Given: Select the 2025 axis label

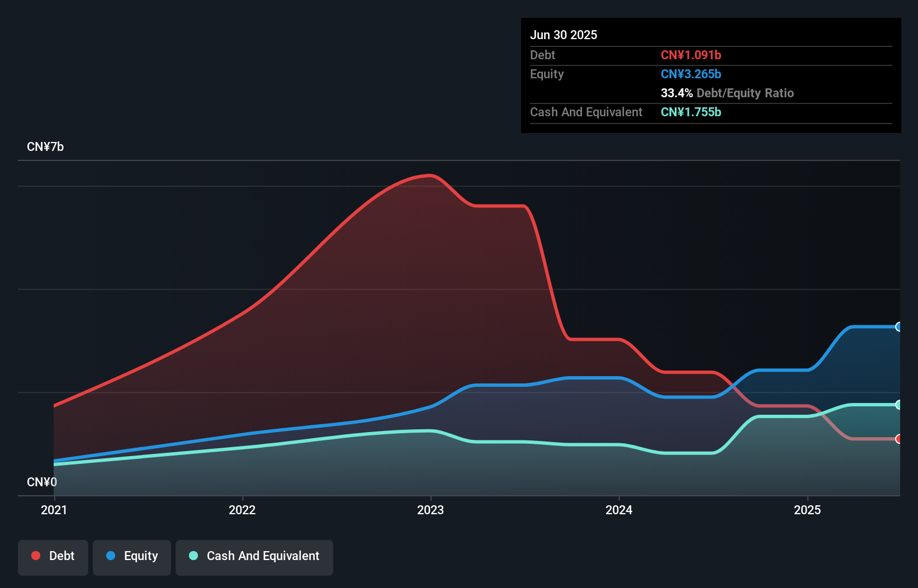Looking at the screenshot, I should coord(808,510).
